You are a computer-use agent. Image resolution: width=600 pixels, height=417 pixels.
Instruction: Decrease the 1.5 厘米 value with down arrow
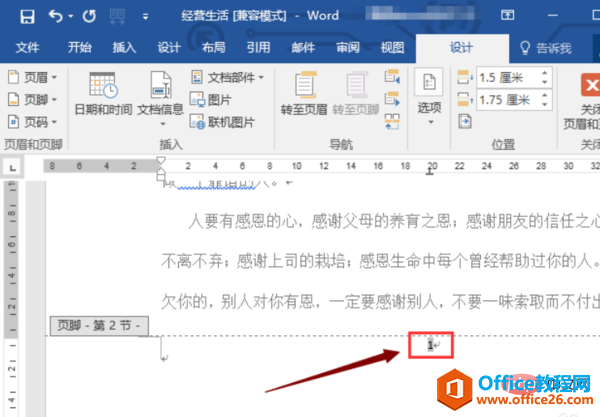click(x=545, y=82)
